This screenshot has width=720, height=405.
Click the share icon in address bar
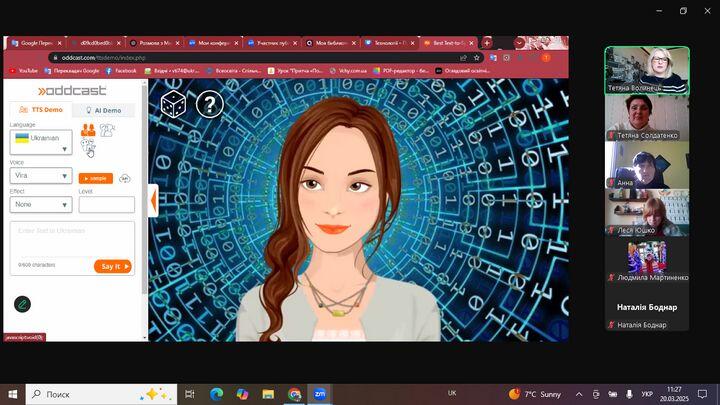click(x=463, y=58)
